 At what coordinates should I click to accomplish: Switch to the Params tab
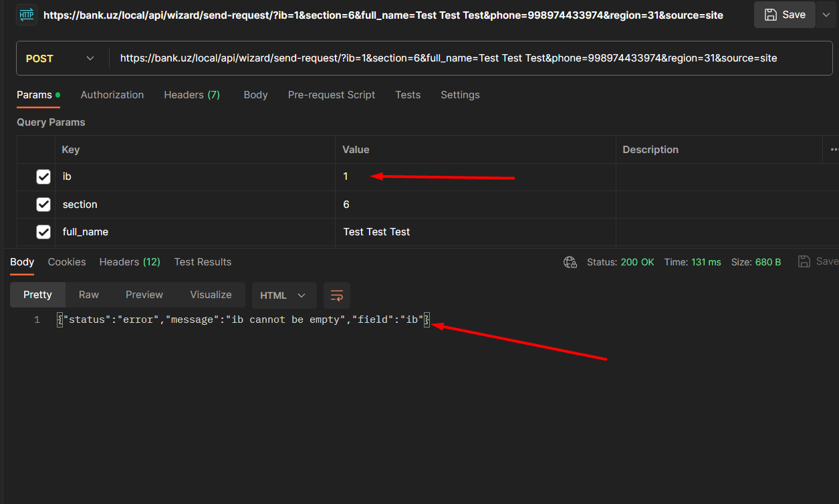(x=39, y=95)
